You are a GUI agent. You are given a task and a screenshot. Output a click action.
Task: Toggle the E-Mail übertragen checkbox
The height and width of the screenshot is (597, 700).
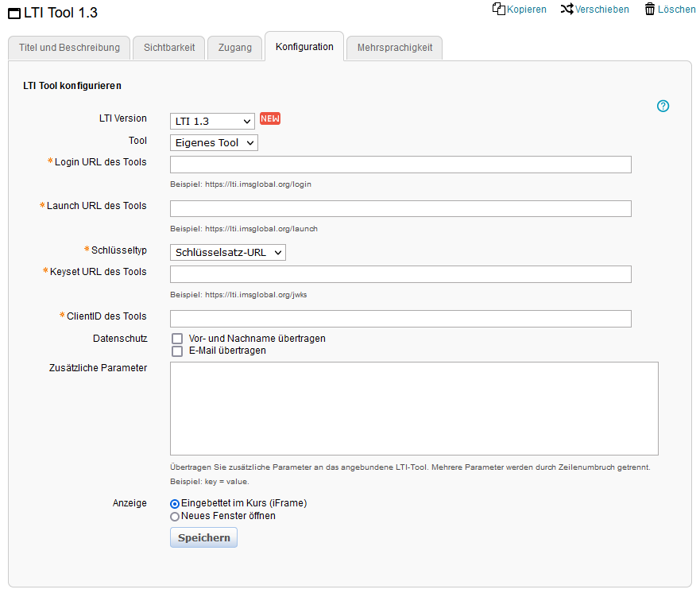tap(177, 351)
